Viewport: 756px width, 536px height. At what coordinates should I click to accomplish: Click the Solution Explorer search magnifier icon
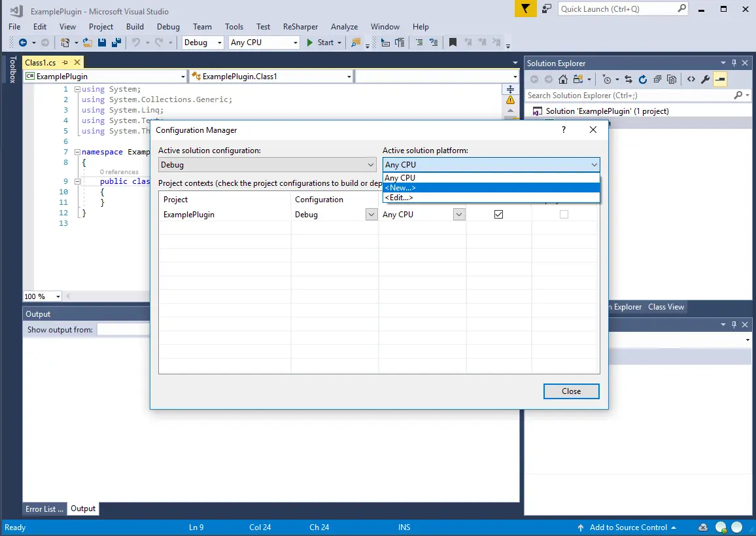point(738,96)
